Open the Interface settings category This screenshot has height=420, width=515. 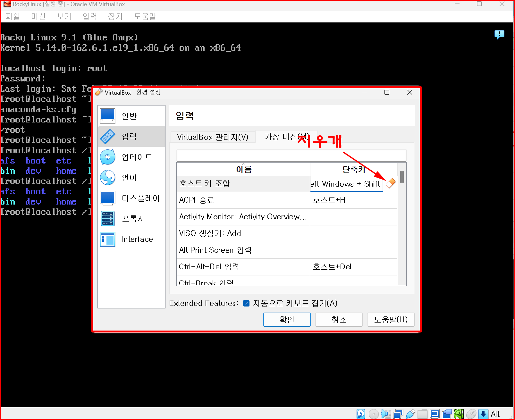point(131,239)
